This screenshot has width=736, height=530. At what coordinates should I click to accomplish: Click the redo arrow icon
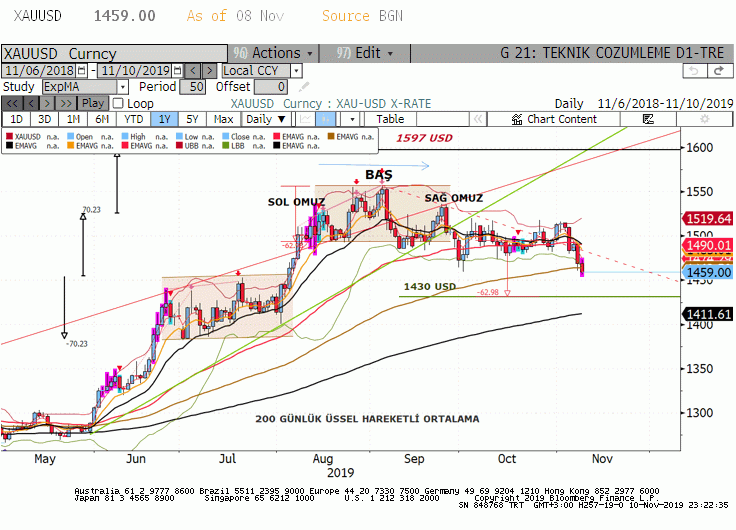coord(720,71)
